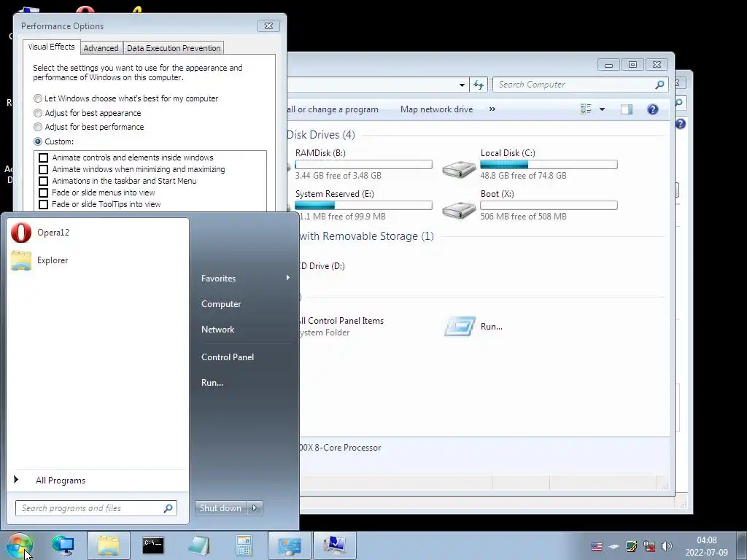Click the change view icon in Explorer
This screenshot has width=747, height=560.
tap(586, 109)
